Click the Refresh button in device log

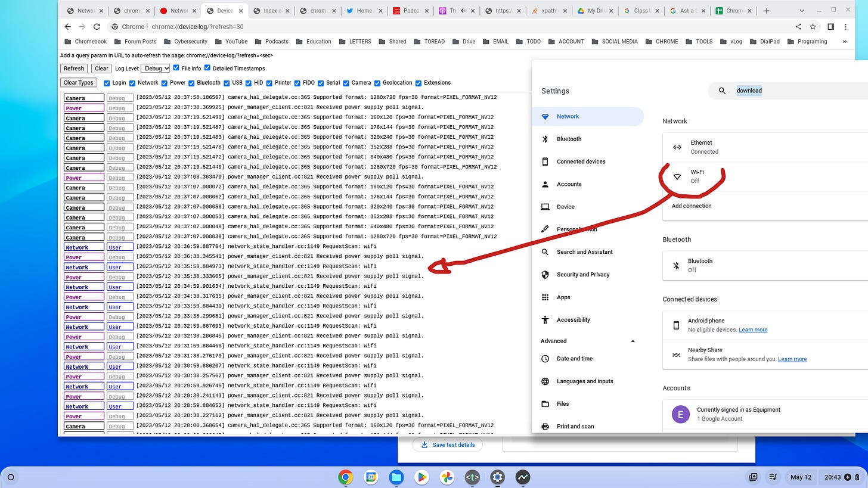[74, 69]
